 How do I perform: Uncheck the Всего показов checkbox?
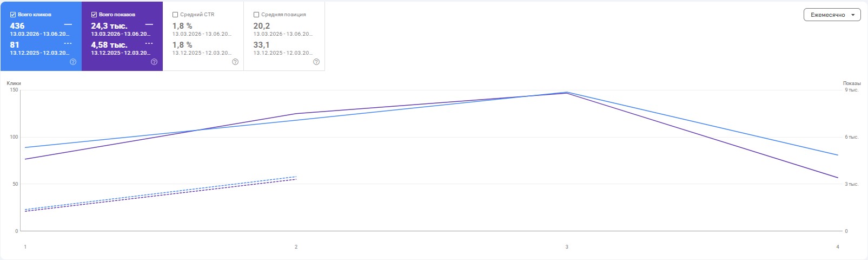(94, 15)
